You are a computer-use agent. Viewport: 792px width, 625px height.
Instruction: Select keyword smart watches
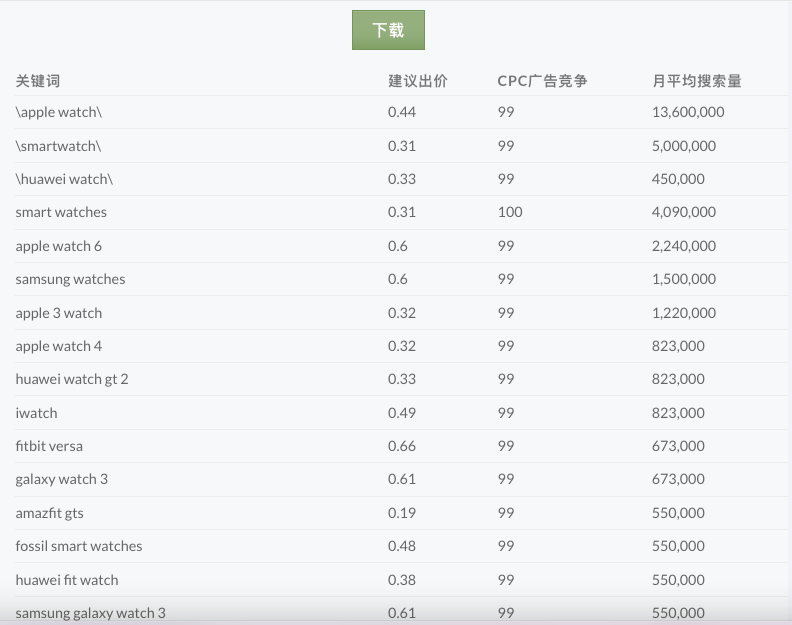[x=61, y=212]
